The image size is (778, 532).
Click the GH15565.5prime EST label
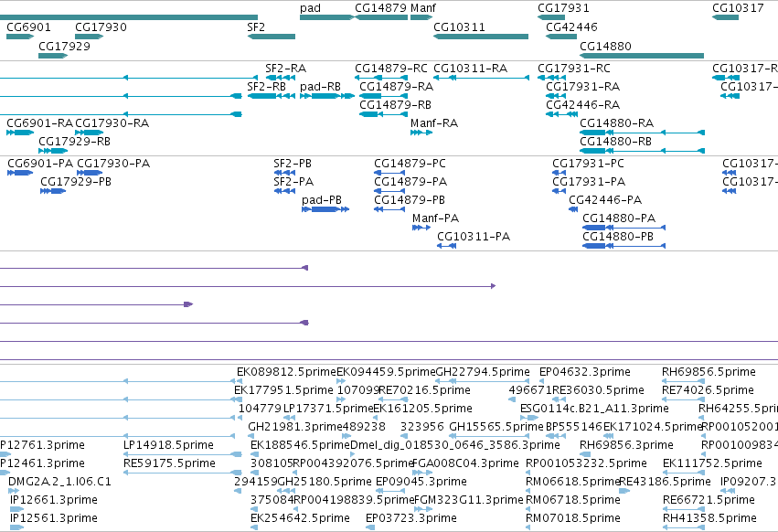(496, 427)
